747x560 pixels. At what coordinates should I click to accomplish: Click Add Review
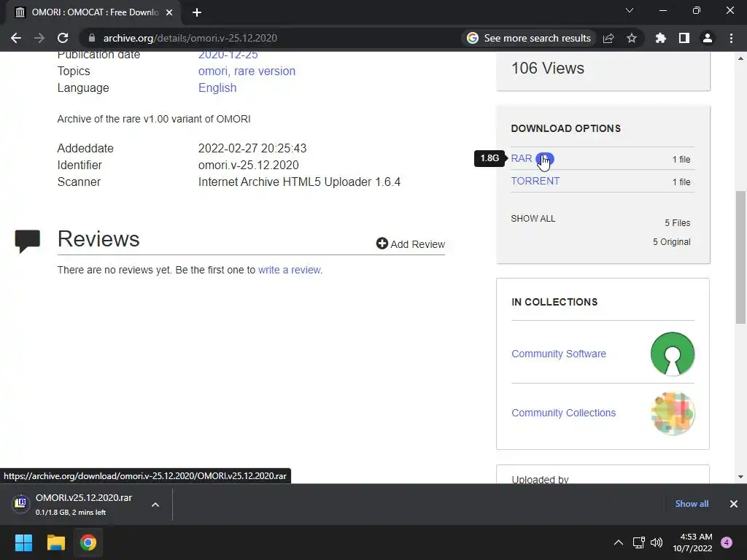410,244
